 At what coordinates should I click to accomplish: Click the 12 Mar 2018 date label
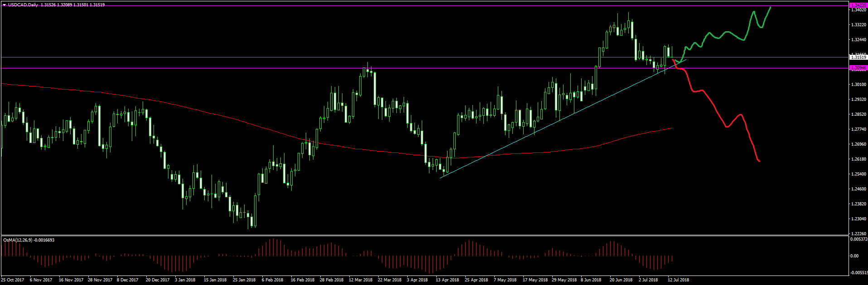point(361,280)
